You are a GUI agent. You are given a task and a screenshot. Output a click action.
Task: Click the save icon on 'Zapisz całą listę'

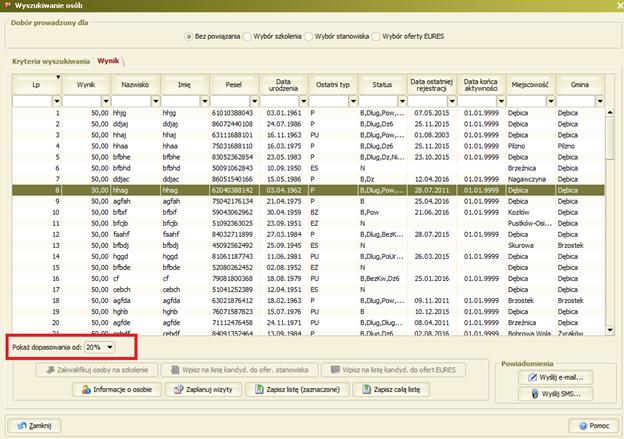coord(367,389)
